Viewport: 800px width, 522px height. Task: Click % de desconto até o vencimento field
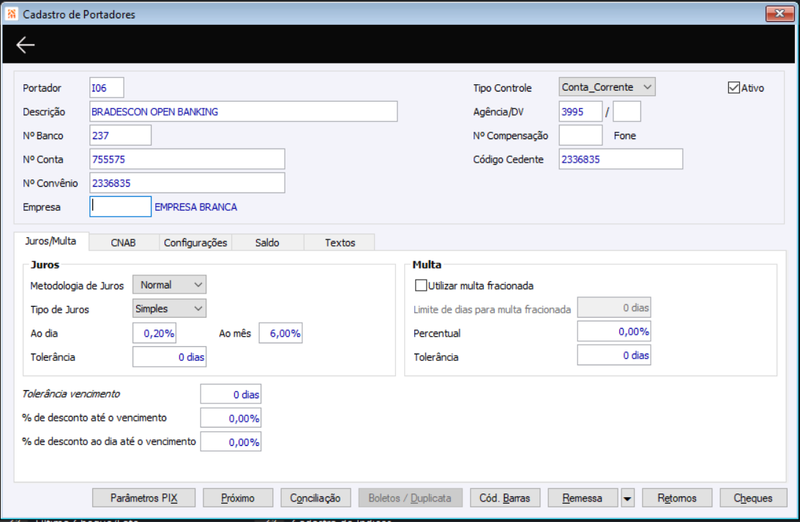231,418
